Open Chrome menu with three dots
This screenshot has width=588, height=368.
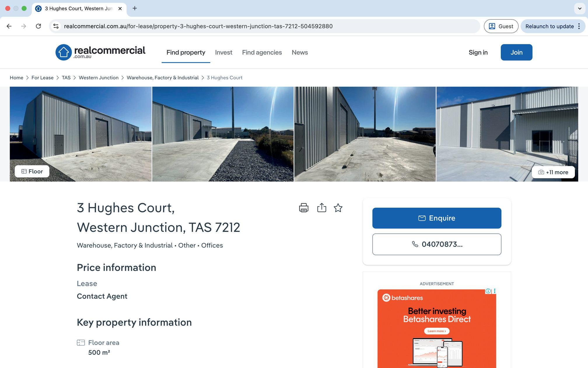pos(579,26)
